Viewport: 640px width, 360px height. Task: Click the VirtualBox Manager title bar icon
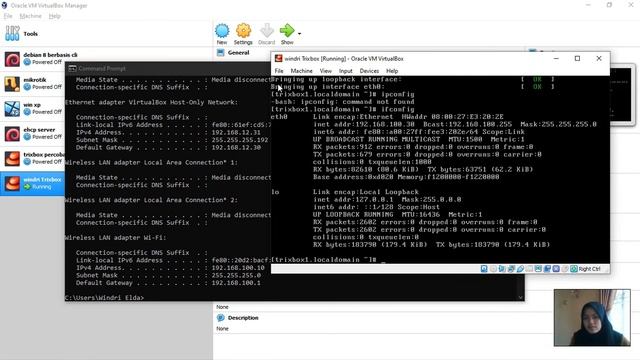tap(4, 5)
